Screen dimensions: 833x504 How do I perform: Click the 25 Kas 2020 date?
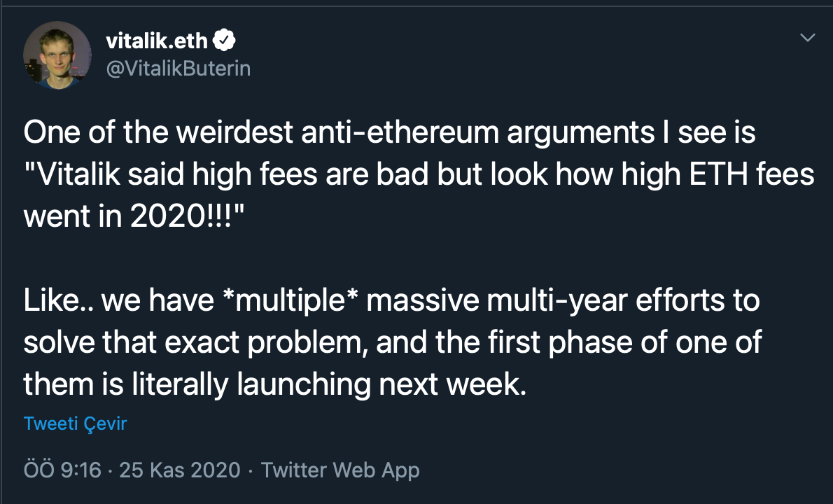point(180,470)
